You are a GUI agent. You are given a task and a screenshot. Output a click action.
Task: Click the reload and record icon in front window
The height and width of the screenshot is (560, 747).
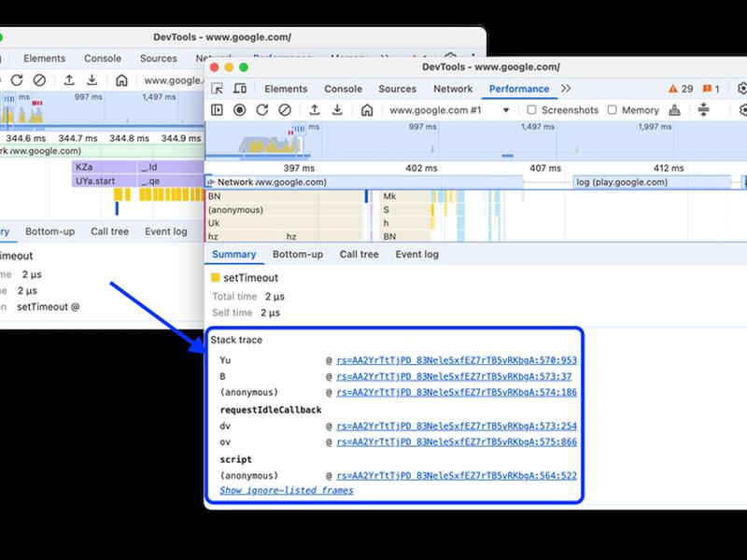[x=262, y=110]
